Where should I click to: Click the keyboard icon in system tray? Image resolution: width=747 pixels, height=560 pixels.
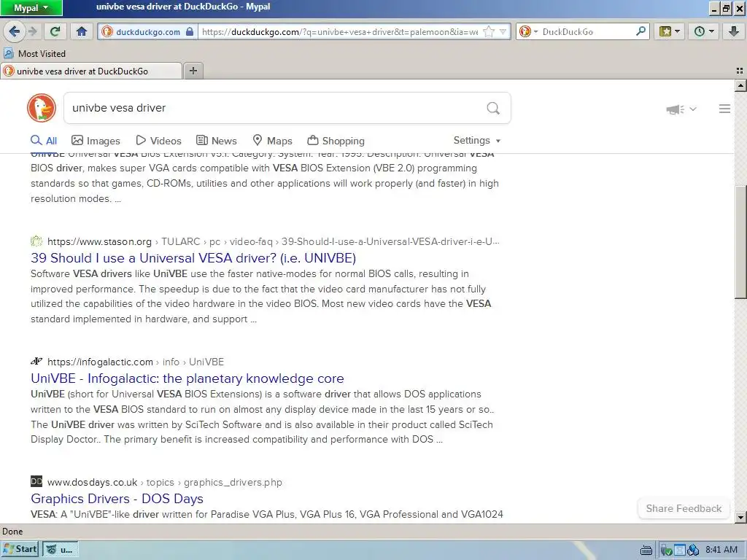(646, 550)
